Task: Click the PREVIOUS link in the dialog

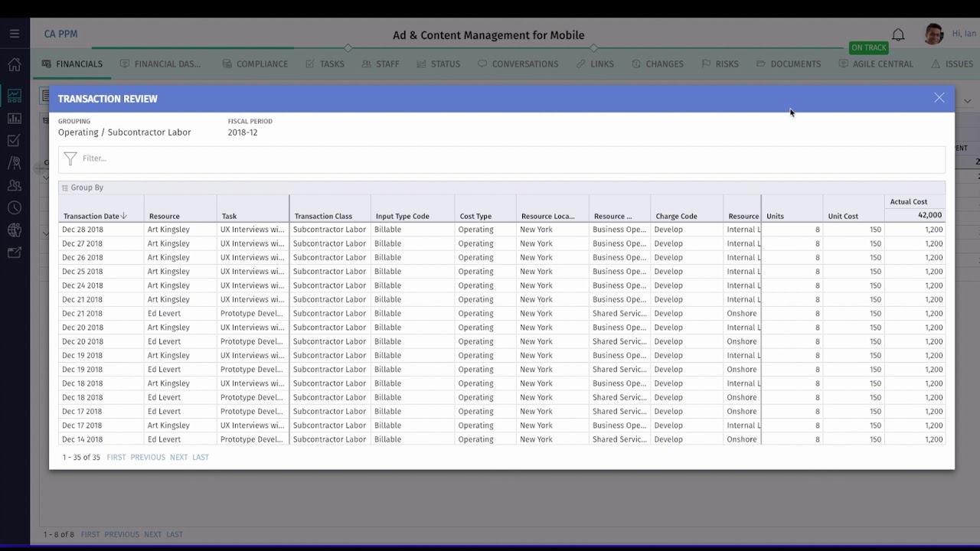Action: point(148,458)
